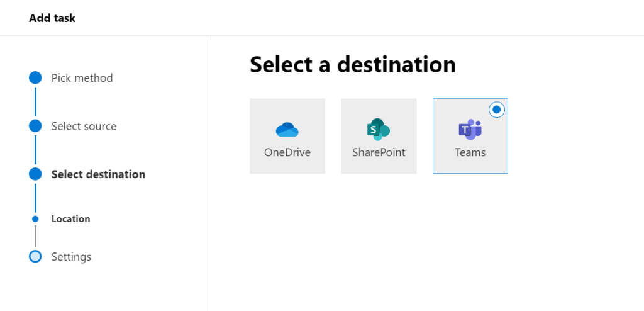This screenshot has width=644, height=311.
Task: Click the Select a destination heading
Action: coord(352,64)
